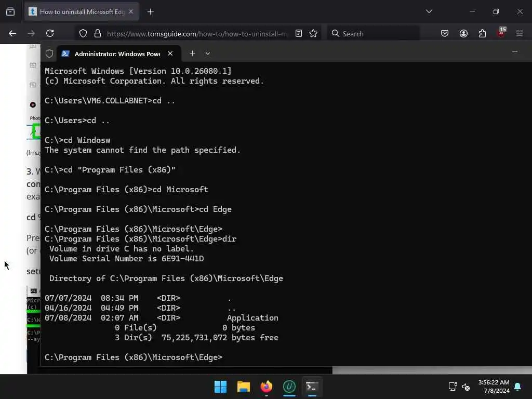Switch to Firefox in the taskbar

click(x=267, y=387)
